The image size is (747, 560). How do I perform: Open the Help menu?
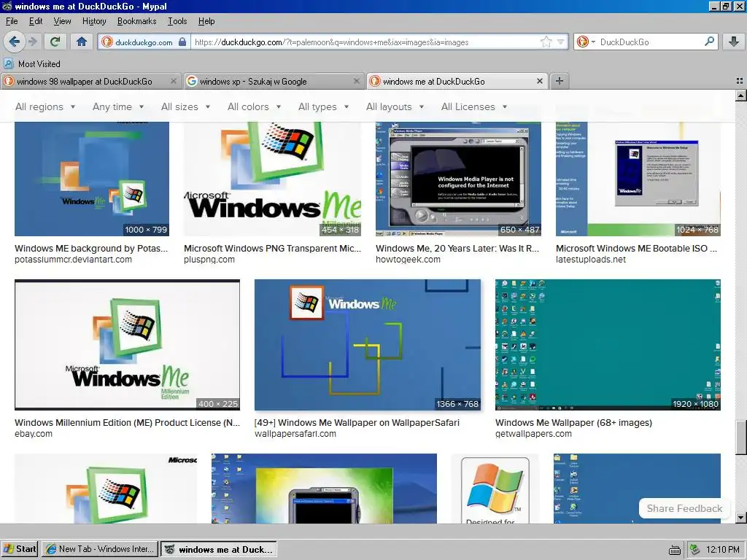coord(206,21)
